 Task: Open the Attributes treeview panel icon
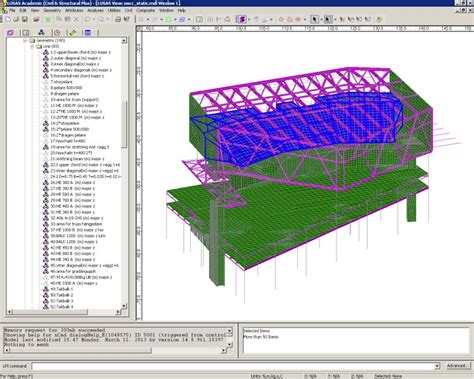(x=42, y=32)
